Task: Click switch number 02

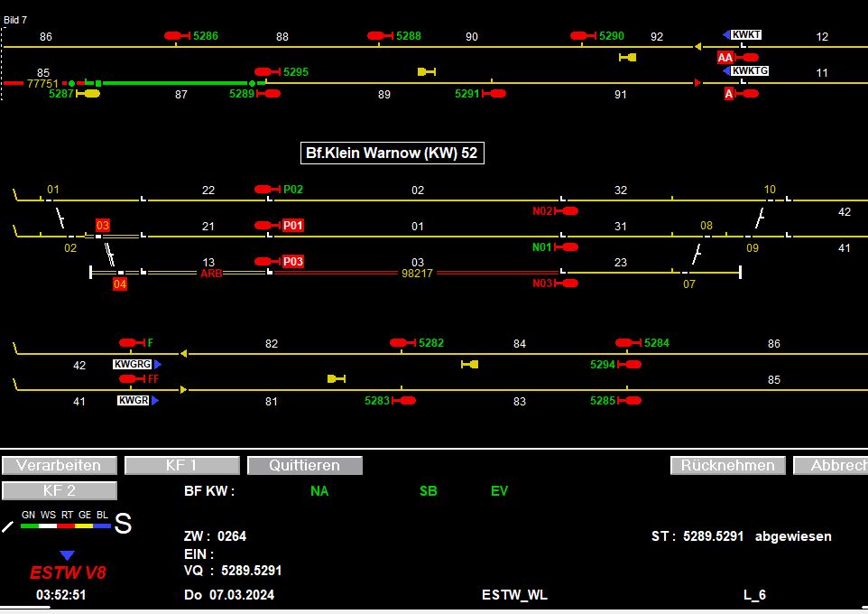Action: tap(70, 247)
